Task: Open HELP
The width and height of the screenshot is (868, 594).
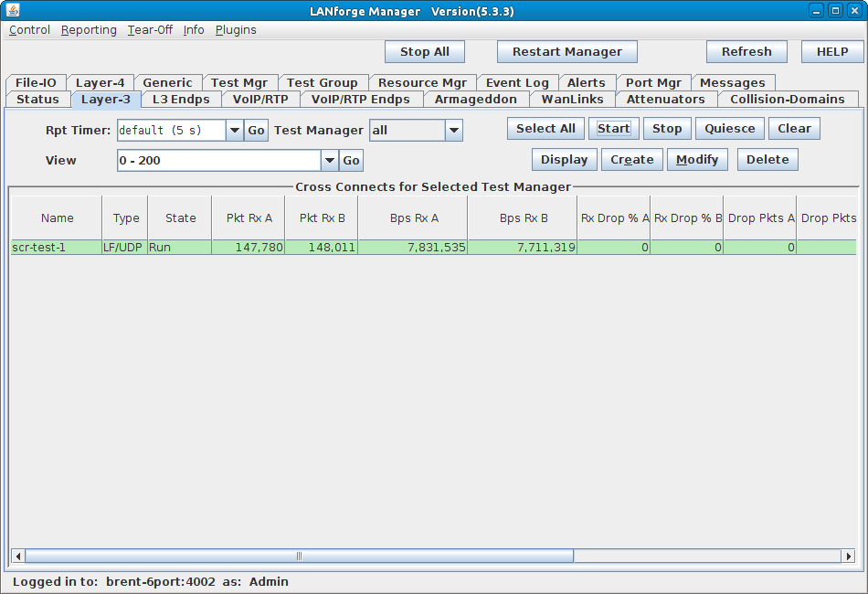Action: click(832, 51)
